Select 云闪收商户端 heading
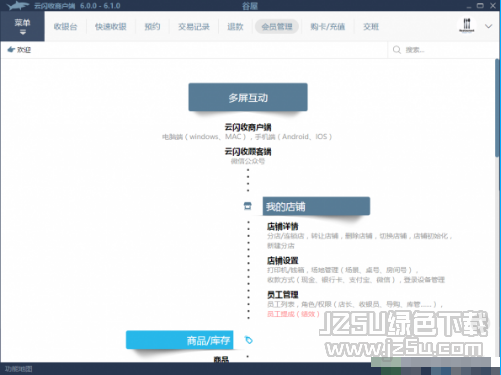The width and height of the screenshot is (501, 375). tap(248, 127)
